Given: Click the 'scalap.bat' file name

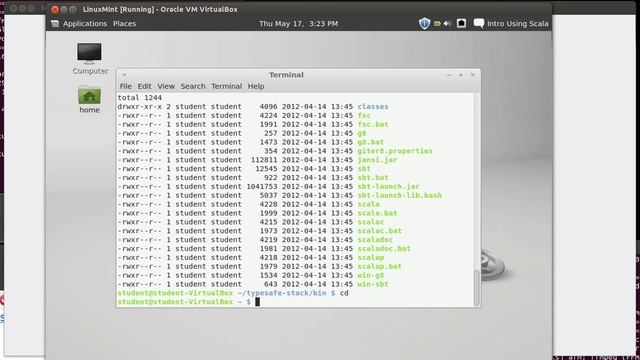Looking at the screenshot, I should coord(380,267).
